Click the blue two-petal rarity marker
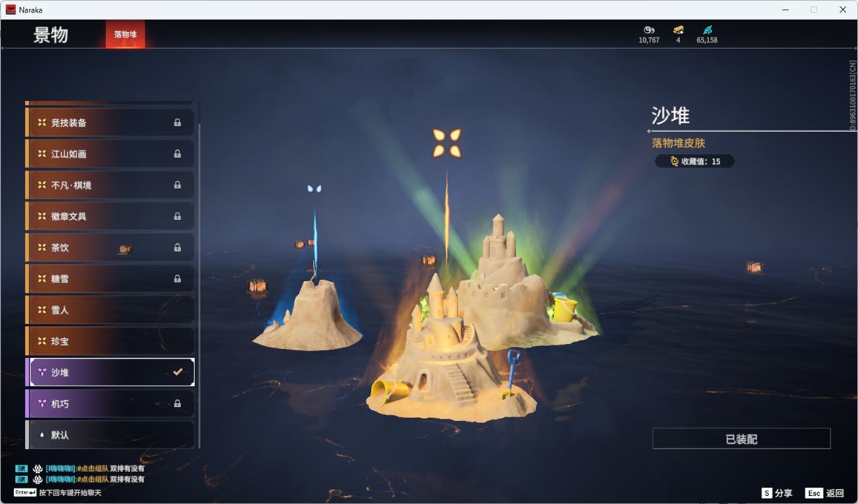The height and width of the screenshot is (504, 858). coord(314,188)
